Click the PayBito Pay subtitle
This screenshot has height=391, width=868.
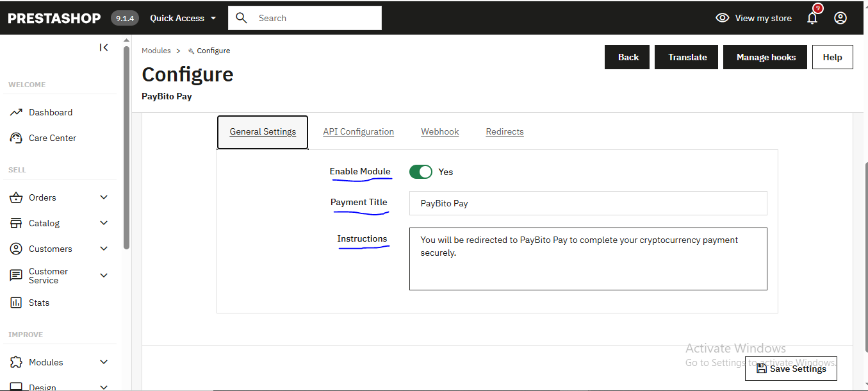pyautogui.click(x=167, y=96)
